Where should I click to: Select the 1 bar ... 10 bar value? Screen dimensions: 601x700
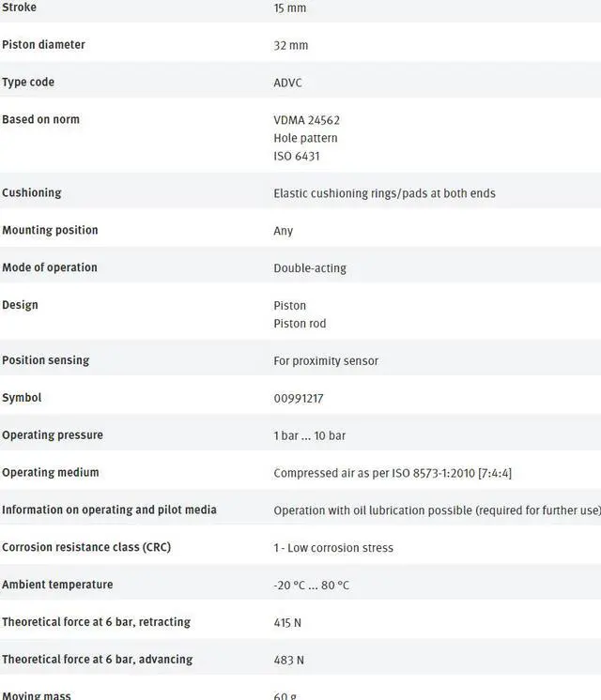[310, 436]
